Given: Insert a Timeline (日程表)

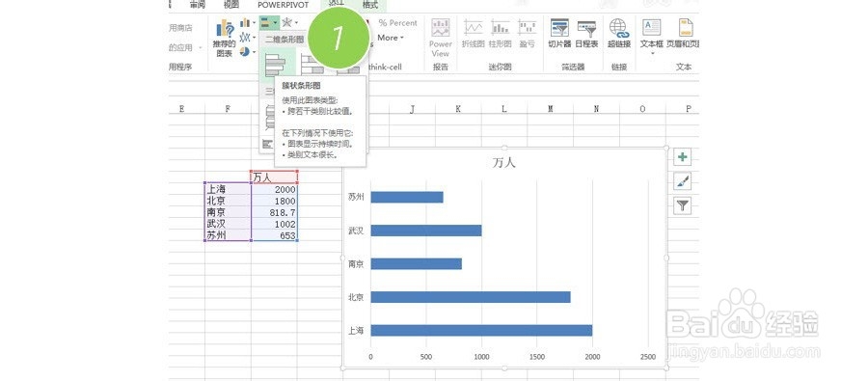Looking at the screenshot, I should 586,33.
